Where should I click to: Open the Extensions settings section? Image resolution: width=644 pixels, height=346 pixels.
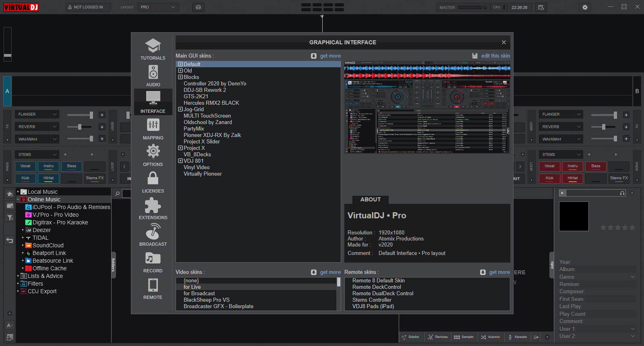coord(153,208)
